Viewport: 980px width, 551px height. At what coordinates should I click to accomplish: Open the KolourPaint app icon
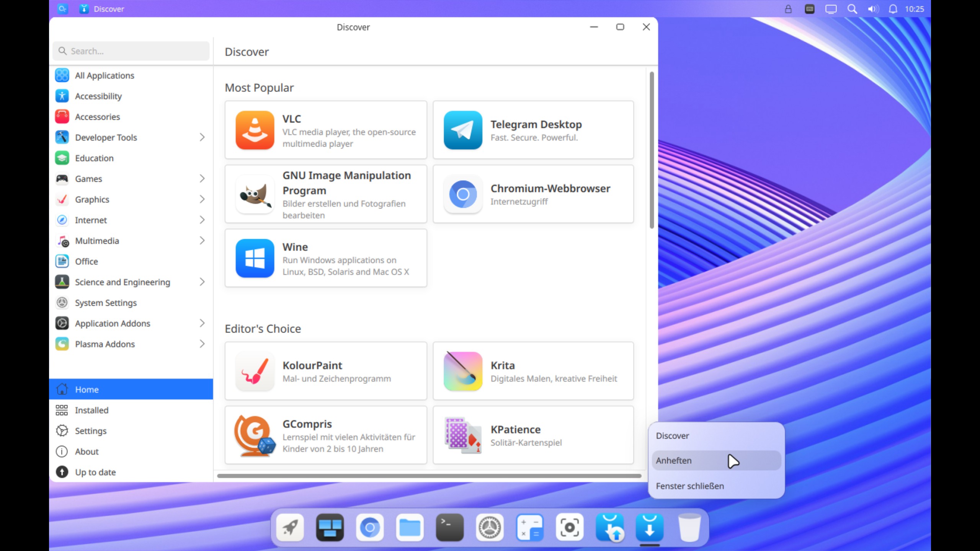255,371
